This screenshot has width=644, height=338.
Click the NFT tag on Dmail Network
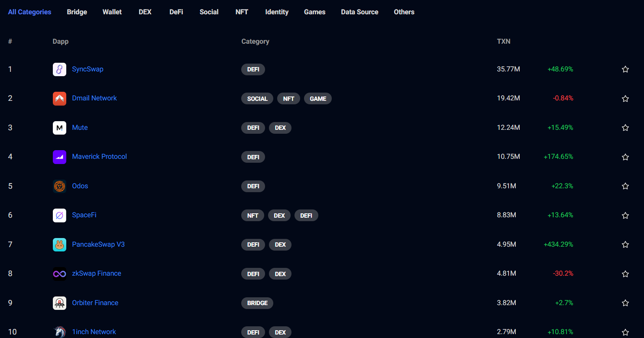click(289, 99)
